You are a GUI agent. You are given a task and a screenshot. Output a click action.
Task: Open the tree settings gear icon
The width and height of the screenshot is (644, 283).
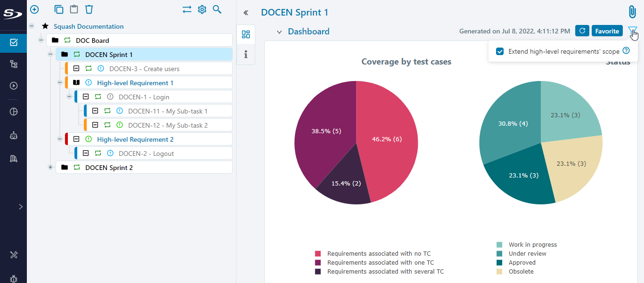point(202,9)
